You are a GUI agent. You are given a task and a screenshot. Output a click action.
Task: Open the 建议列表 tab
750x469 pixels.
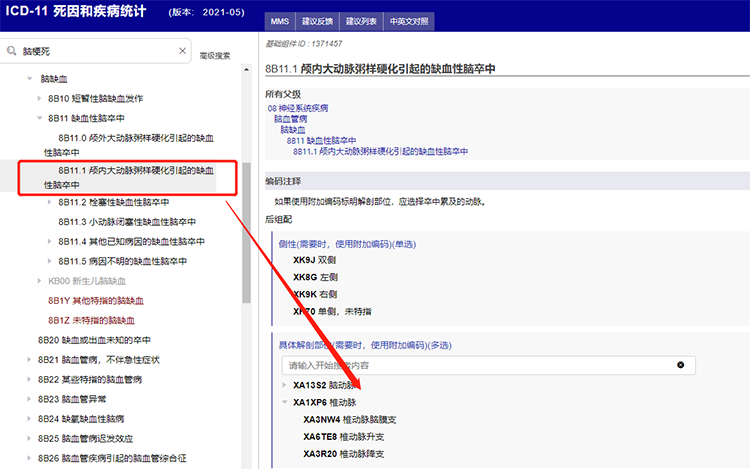[x=361, y=22]
